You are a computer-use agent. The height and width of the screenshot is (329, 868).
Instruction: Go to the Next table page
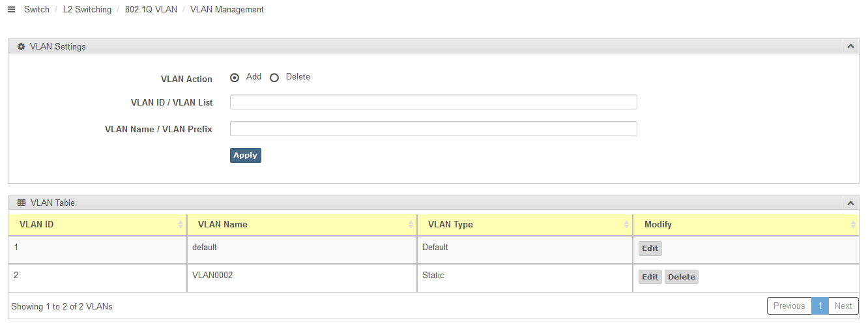click(843, 306)
